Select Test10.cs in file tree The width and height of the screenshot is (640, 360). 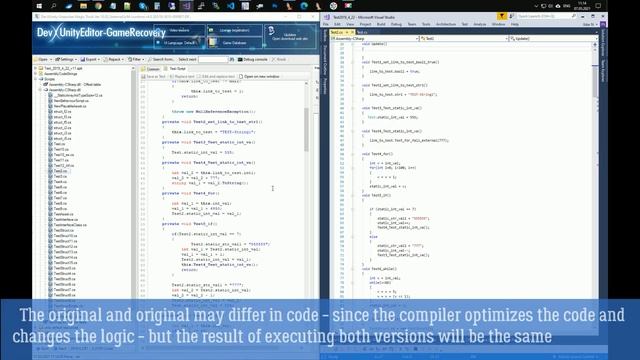[x=61, y=149]
